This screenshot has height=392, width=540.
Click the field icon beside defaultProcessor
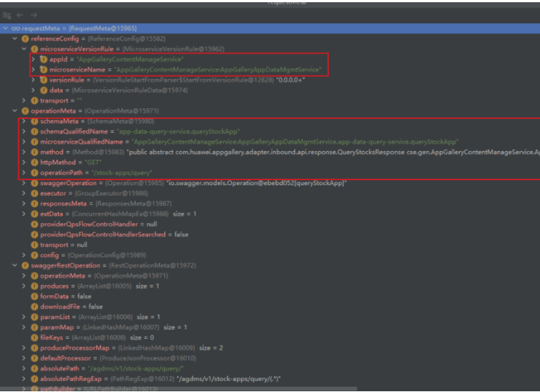tap(35, 358)
